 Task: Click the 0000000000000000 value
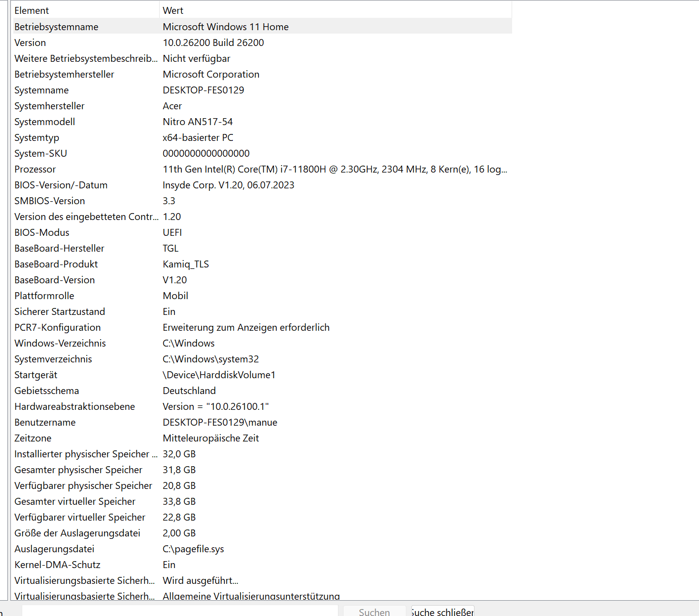[206, 153]
